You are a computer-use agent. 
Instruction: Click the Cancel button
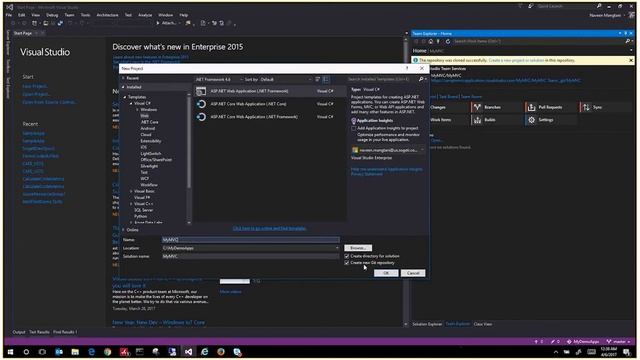[413, 273]
